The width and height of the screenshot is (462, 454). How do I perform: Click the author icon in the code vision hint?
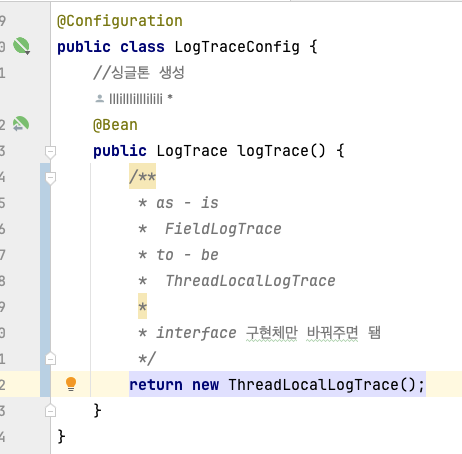(99, 98)
